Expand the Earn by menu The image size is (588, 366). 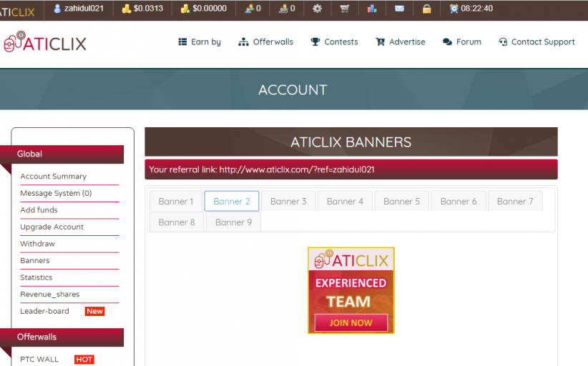pos(200,42)
